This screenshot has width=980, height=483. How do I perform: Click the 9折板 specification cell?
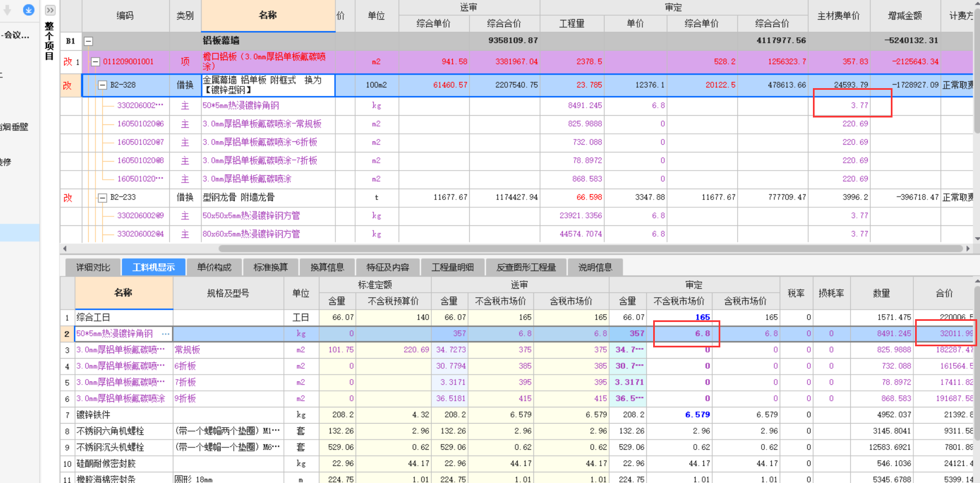(228, 399)
